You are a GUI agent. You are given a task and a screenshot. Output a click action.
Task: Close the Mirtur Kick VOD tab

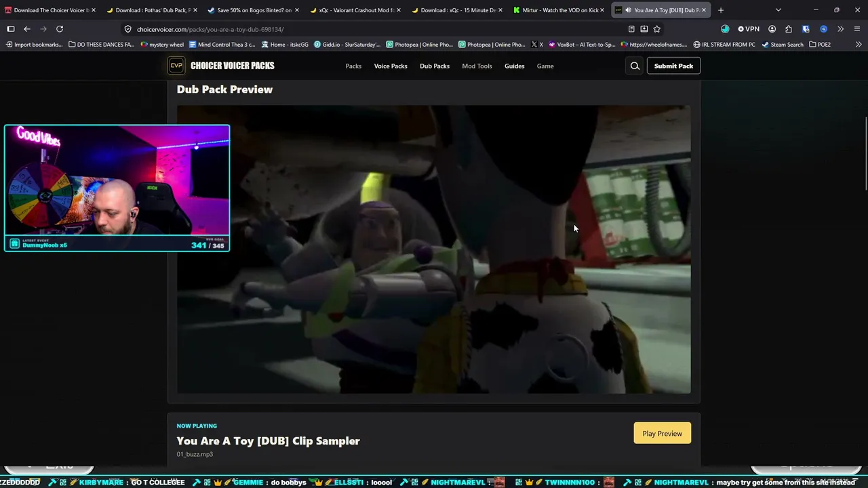click(x=602, y=10)
